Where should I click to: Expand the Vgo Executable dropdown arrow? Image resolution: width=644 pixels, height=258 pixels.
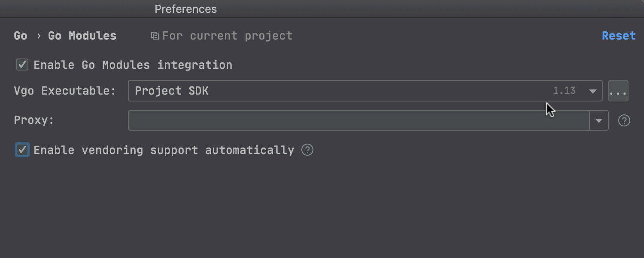(592, 91)
